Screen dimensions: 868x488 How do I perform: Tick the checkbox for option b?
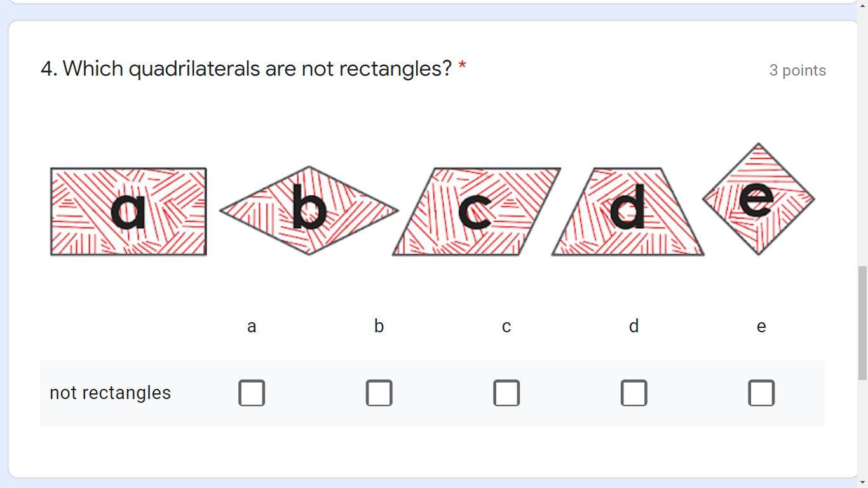click(x=379, y=393)
